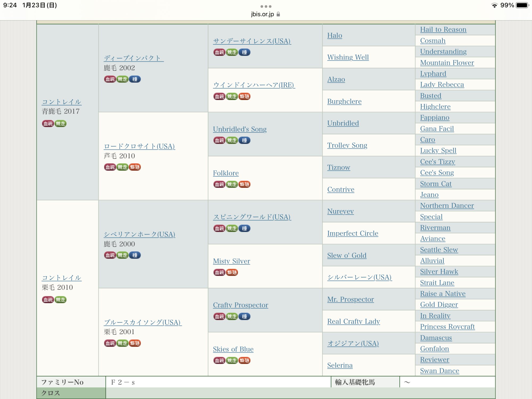Click the 繁殖 badge under ブルースカイソング

tap(135, 343)
